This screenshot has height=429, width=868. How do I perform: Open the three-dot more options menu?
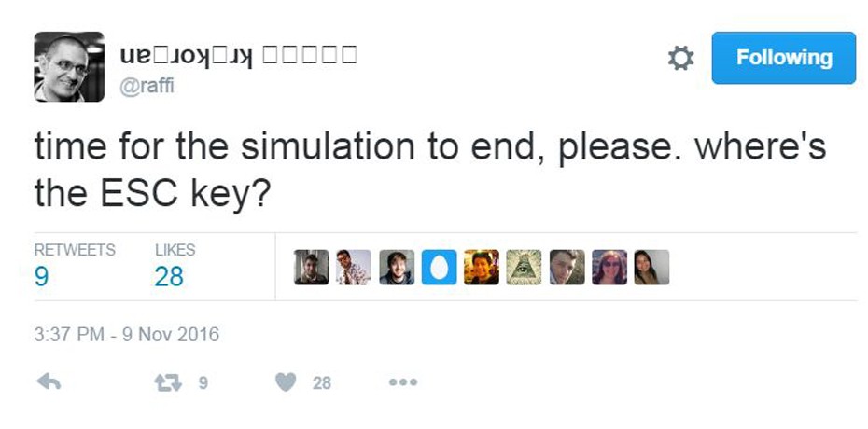[402, 381]
